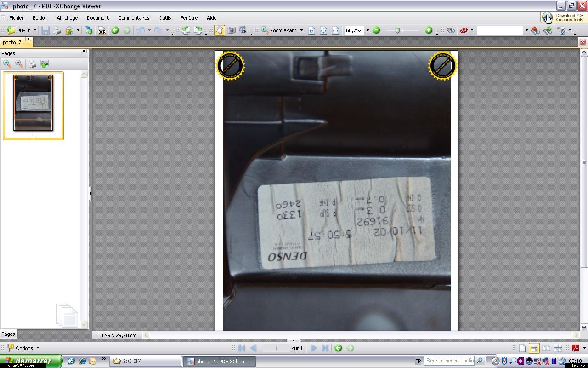Open the search field history dropdown
This screenshot has width=588, height=368.
pyautogui.click(x=526, y=30)
